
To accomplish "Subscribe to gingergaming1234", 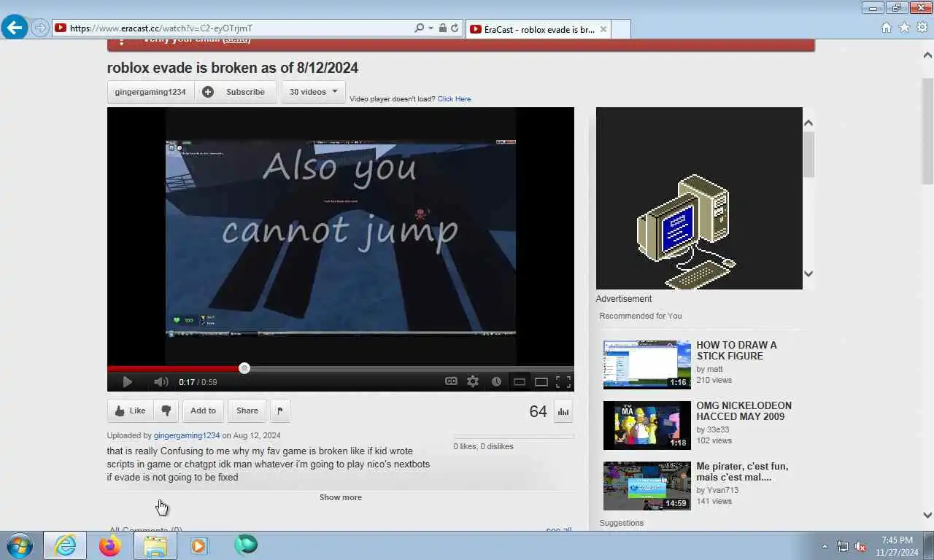I will tap(236, 92).
